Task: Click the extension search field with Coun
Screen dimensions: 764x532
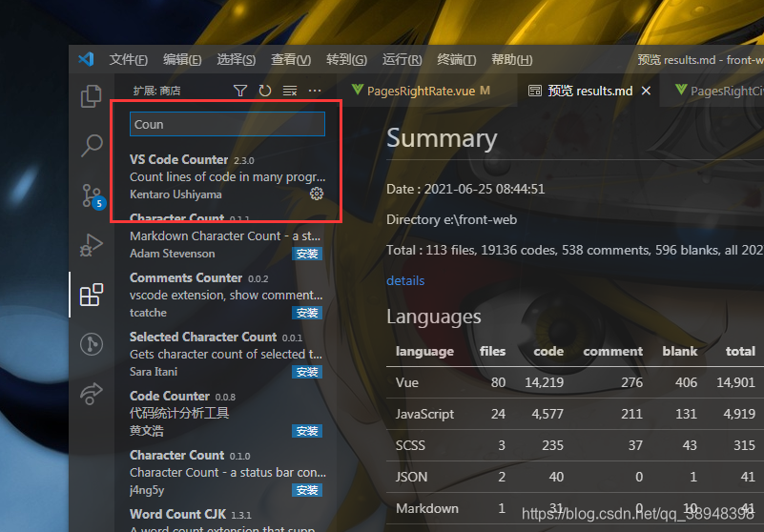Action: pyautogui.click(x=227, y=124)
